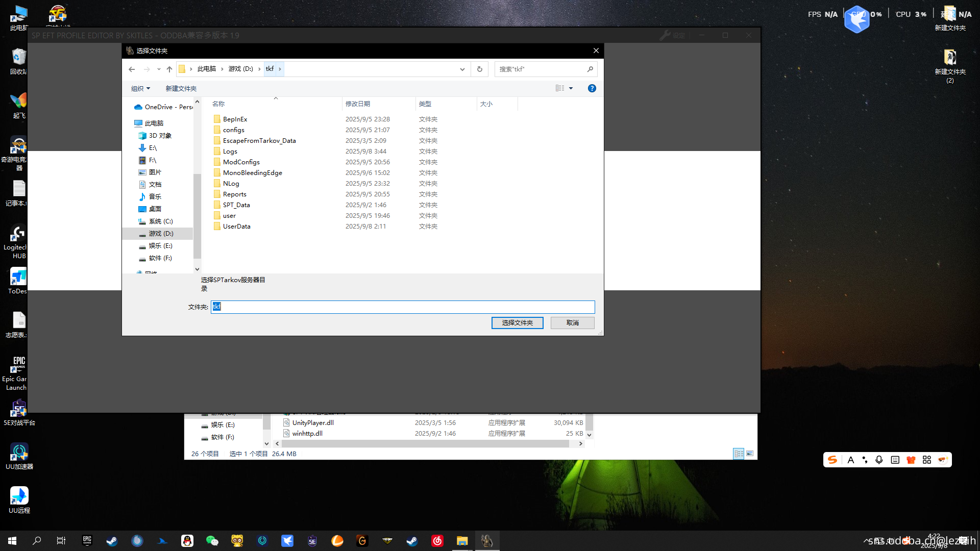Viewport: 980px width, 551px height.
Task: Switch Explorer to details view icon
Action: tap(738, 454)
